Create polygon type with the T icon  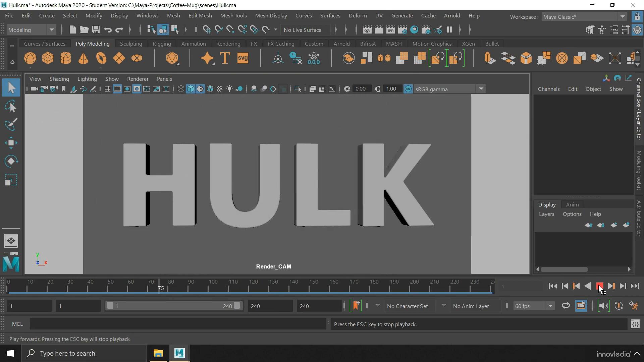[x=225, y=58]
